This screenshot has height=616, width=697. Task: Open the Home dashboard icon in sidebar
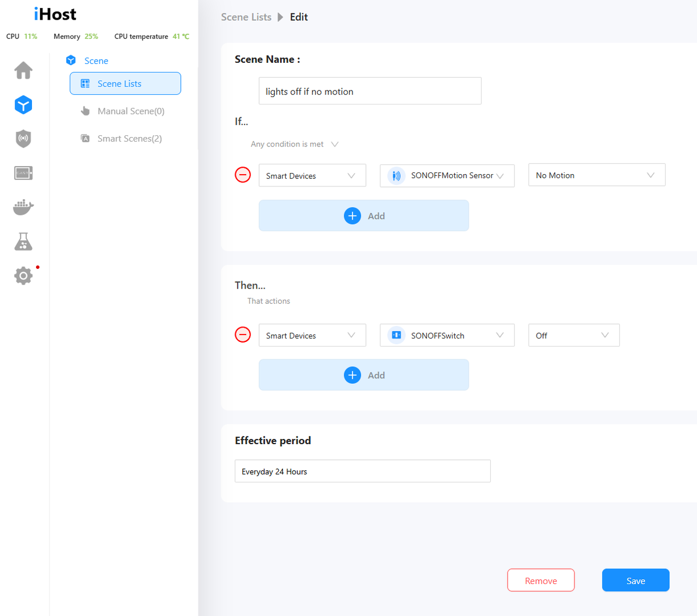pos(23,70)
